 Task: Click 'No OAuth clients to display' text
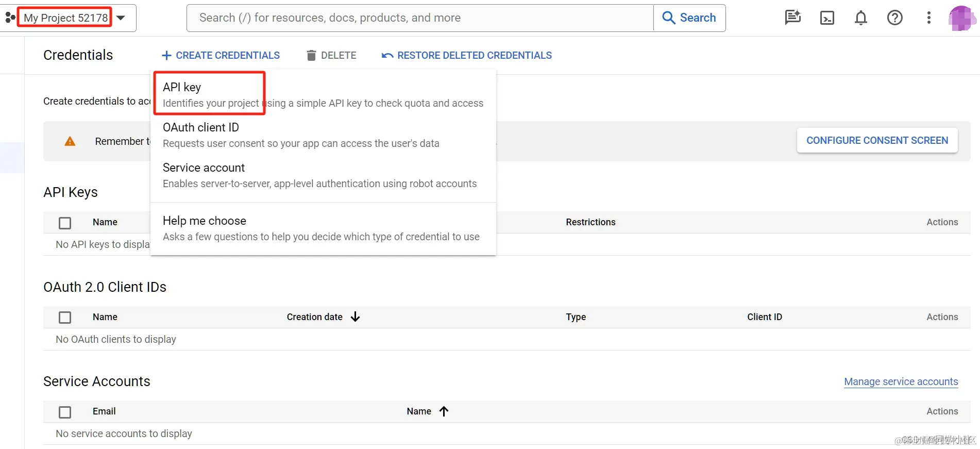pos(116,339)
